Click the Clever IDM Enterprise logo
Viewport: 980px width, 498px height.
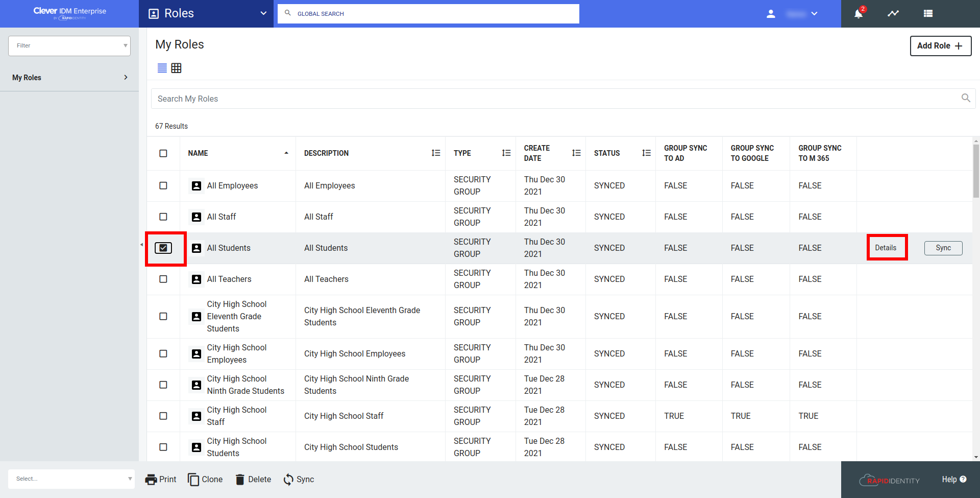tap(69, 13)
